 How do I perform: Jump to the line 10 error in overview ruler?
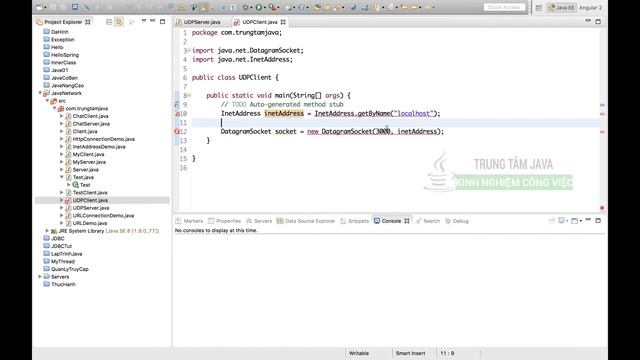pyautogui.click(x=602, y=114)
